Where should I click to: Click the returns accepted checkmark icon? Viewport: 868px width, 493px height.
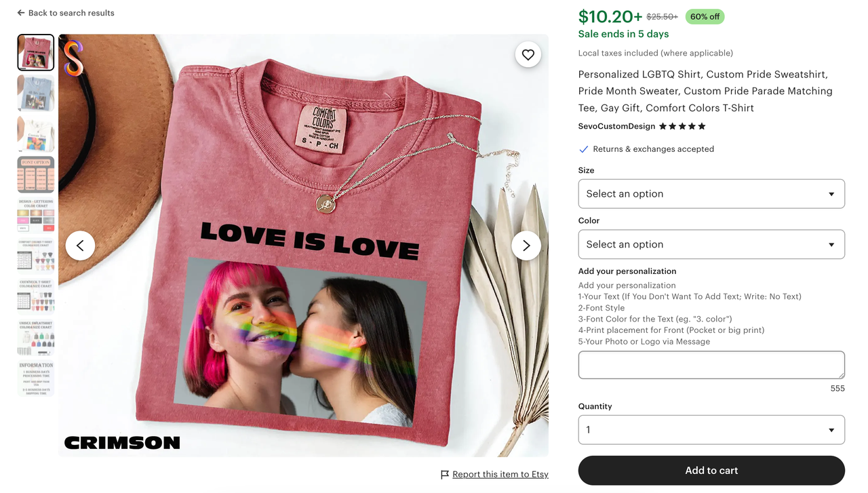tap(583, 149)
